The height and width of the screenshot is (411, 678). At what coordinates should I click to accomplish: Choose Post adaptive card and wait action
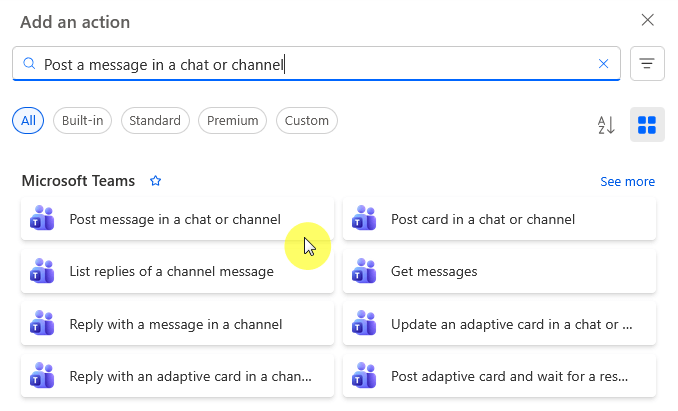point(499,376)
